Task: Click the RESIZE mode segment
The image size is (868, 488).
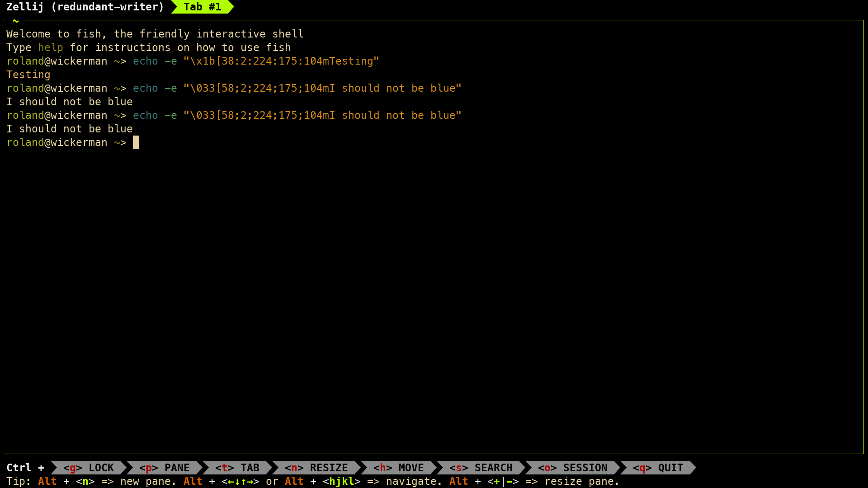Action: 316,468
